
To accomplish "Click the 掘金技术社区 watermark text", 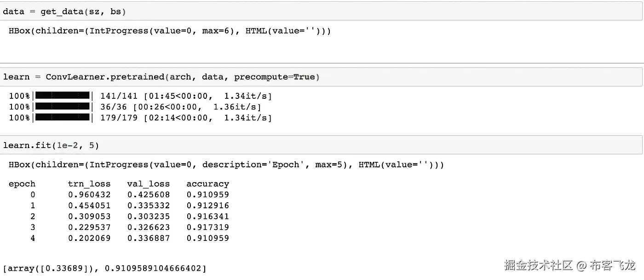I will coord(538,265).
